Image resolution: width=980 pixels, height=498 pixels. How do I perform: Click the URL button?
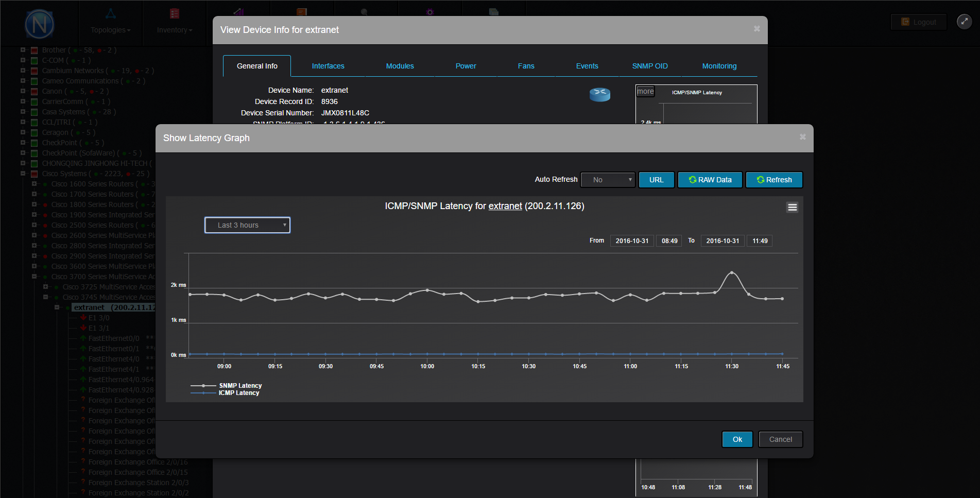pos(656,180)
